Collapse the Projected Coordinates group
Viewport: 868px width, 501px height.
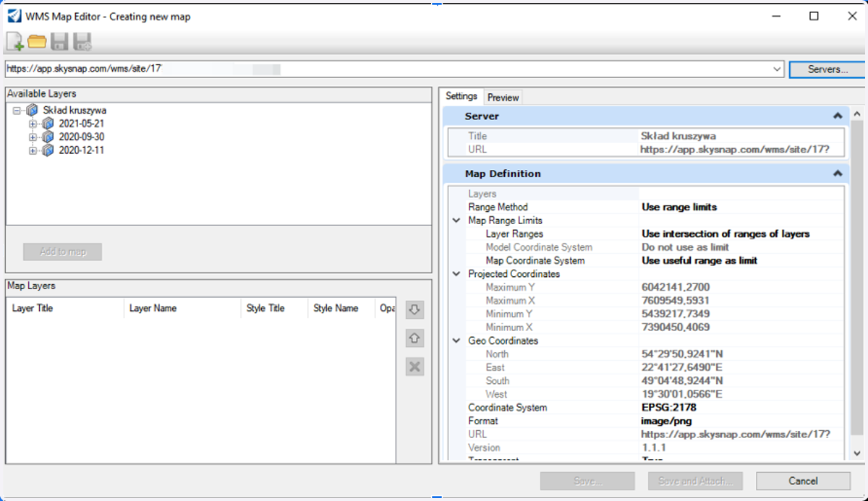456,274
